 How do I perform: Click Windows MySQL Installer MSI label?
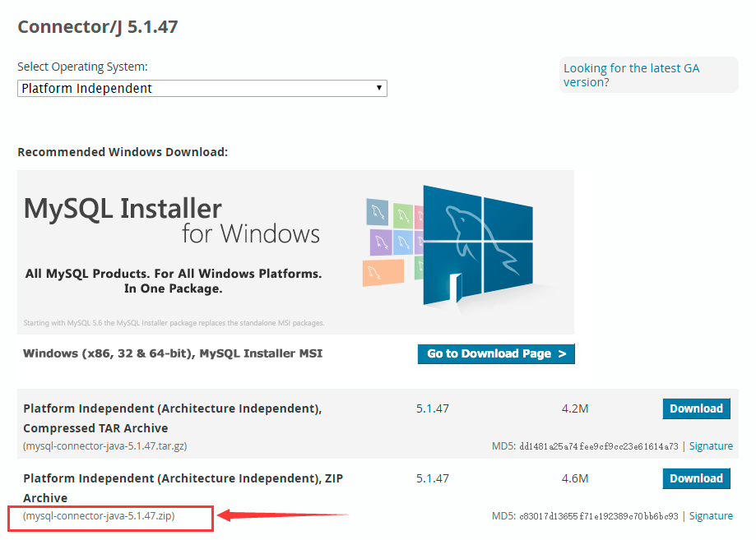173,353
